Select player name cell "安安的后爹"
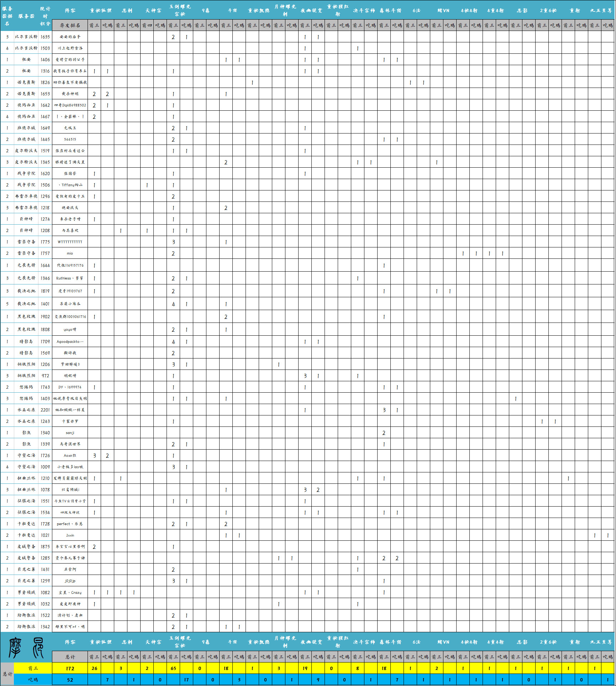This screenshot has height=686, width=616. tap(70, 37)
